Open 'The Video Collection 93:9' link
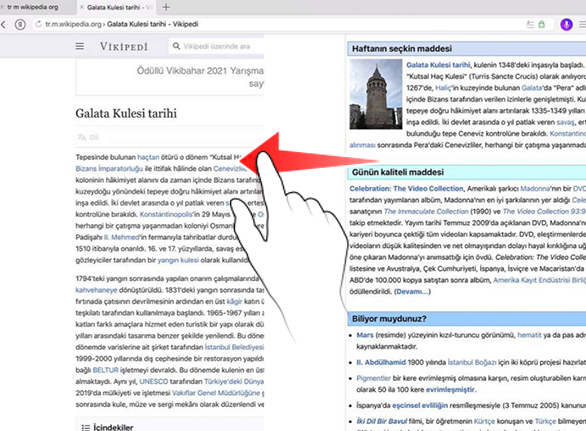The width and height of the screenshot is (586, 431). click(544, 211)
